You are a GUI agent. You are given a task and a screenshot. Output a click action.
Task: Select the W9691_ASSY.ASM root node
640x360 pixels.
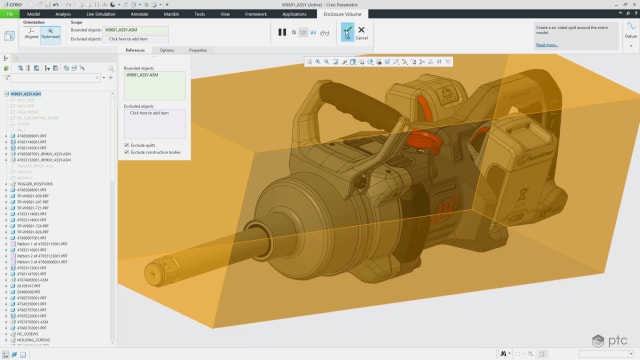pos(25,94)
